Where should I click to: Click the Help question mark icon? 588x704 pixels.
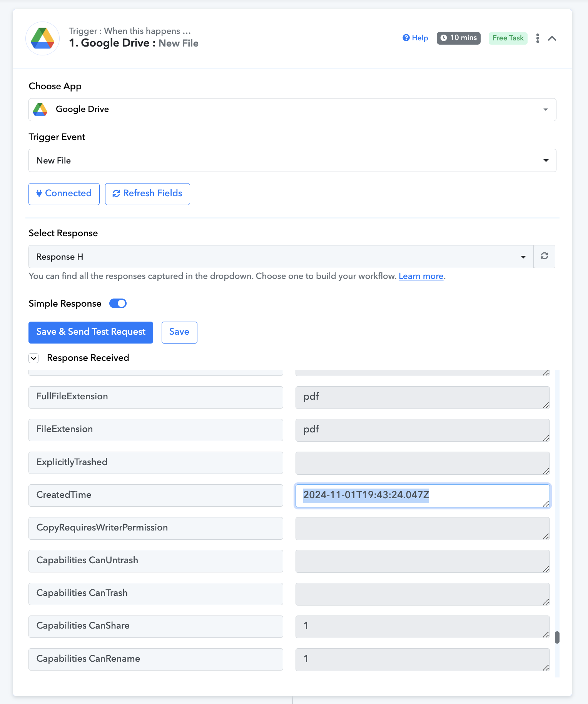[x=406, y=38]
